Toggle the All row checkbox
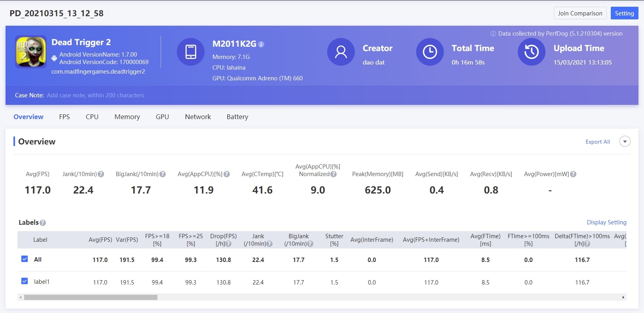This screenshot has width=644, height=313. coord(25,259)
